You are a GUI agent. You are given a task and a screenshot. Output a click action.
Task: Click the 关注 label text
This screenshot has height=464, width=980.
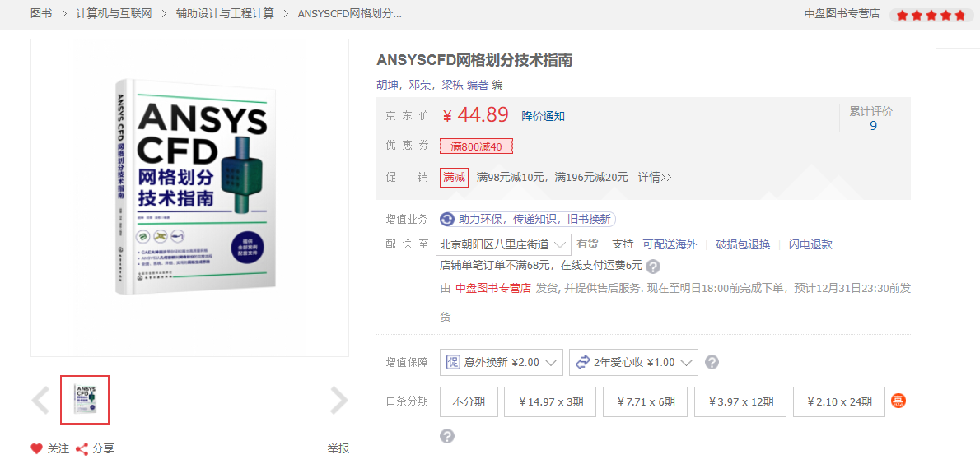pos(58,448)
